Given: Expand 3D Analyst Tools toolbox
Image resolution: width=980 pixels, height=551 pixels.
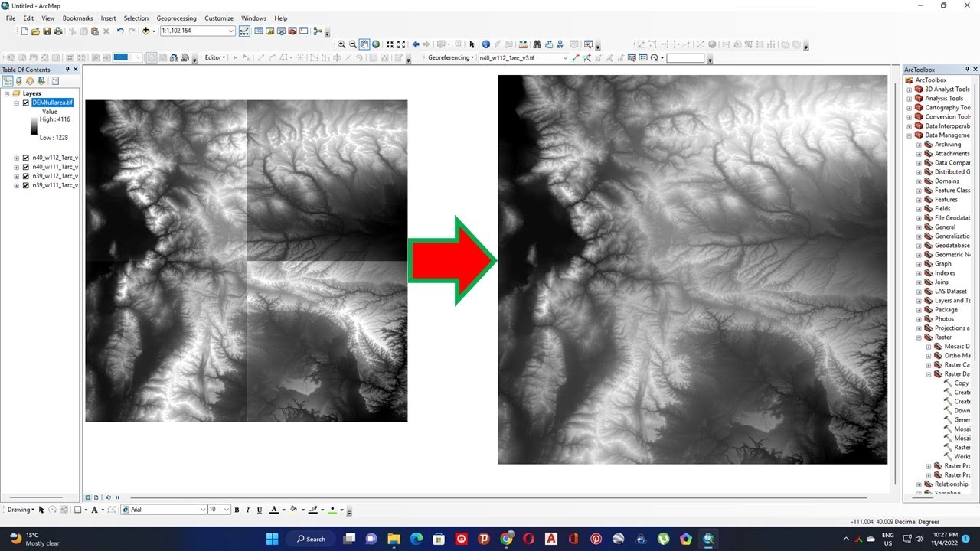Looking at the screenshot, I should coord(910,90).
